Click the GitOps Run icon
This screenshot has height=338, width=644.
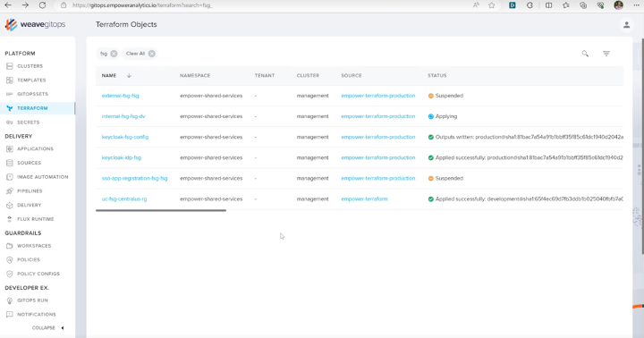tap(10, 300)
